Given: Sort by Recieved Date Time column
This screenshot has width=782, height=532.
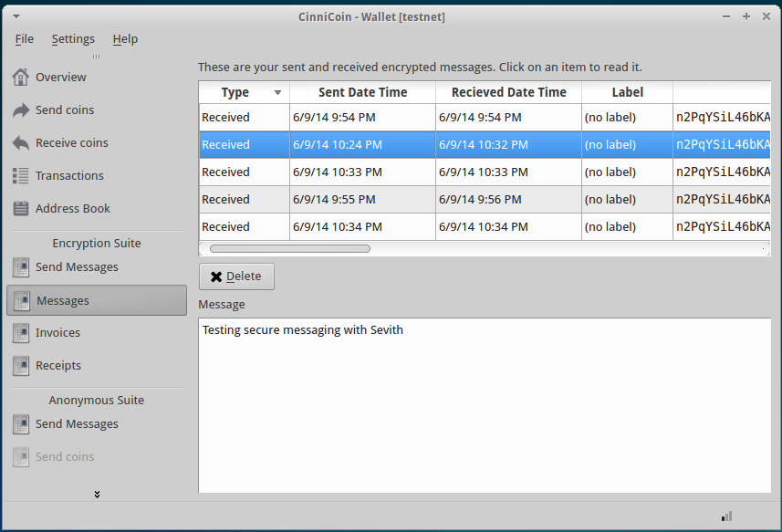Looking at the screenshot, I should click(508, 92).
